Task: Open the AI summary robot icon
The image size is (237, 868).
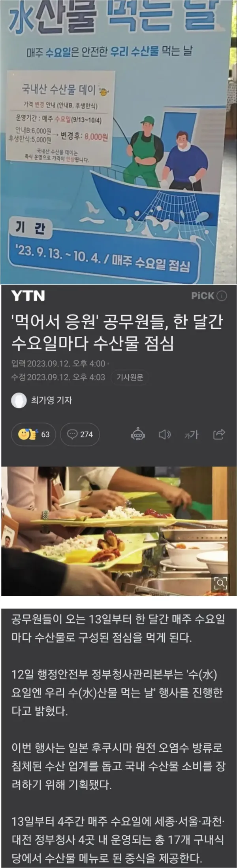Action: pos(138,434)
